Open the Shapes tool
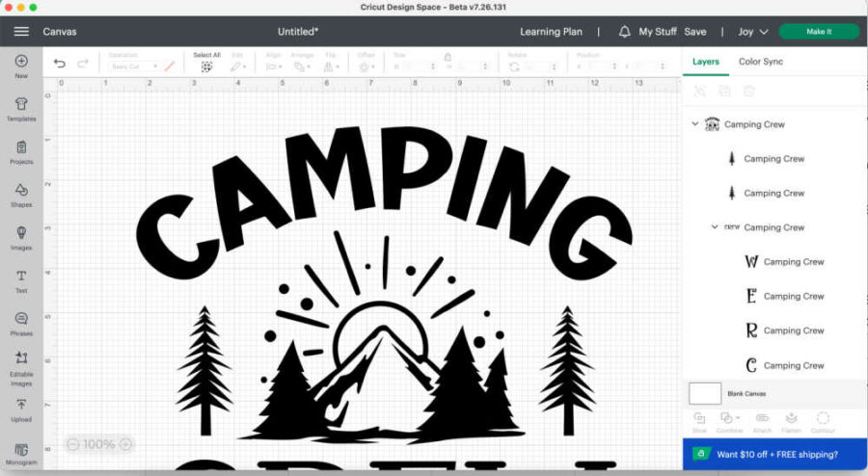Image resolution: width=868 pixels, height=476 pixels. pyautogui.click(x=21, y=193)
